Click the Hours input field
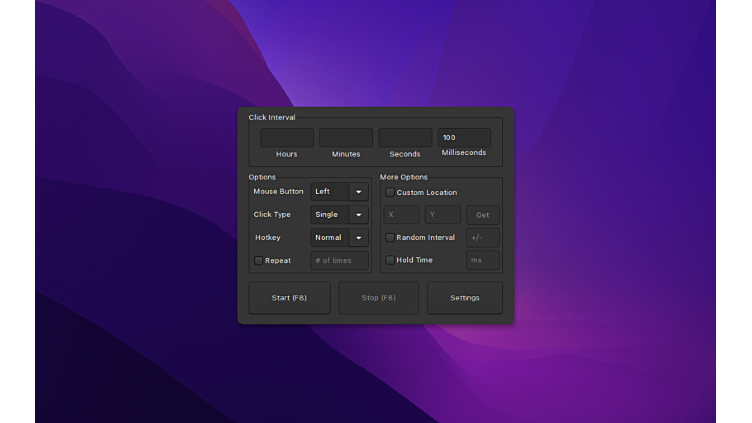The width and height of the screenshot is (752, 423). pos(287,138)
